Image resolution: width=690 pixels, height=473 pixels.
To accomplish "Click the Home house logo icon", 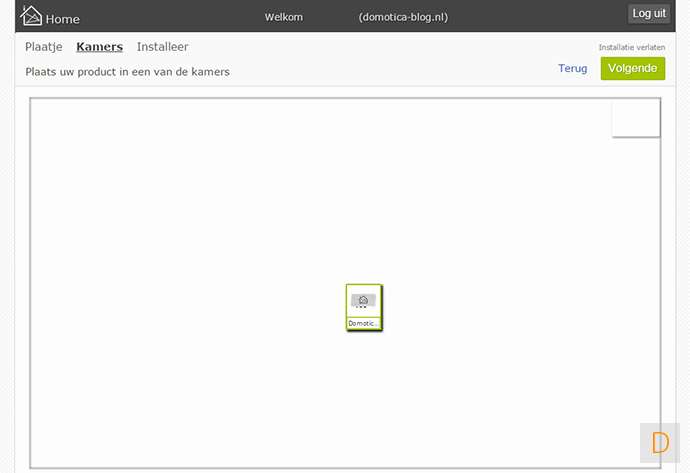I will pyautogui.click(x=31, y=16).
